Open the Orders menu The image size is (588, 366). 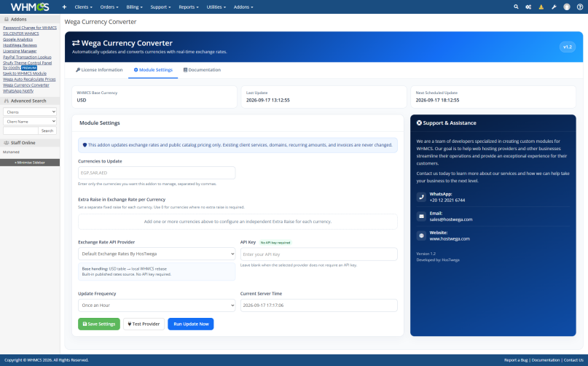109,7
